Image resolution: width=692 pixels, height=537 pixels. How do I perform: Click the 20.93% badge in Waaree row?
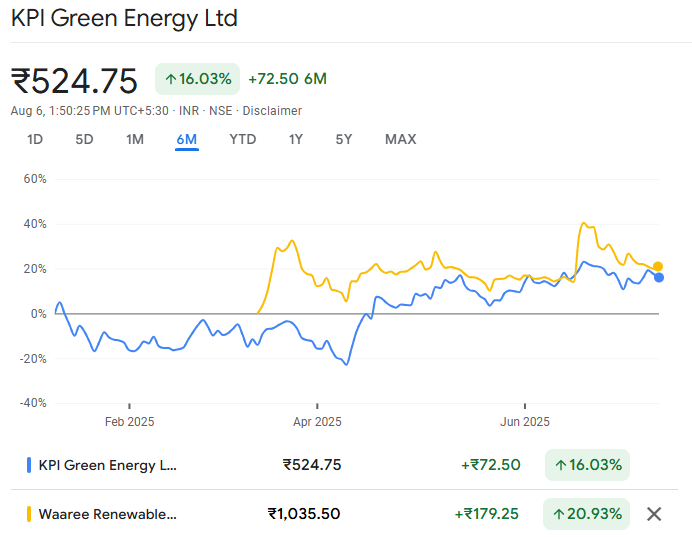[587, 514]
